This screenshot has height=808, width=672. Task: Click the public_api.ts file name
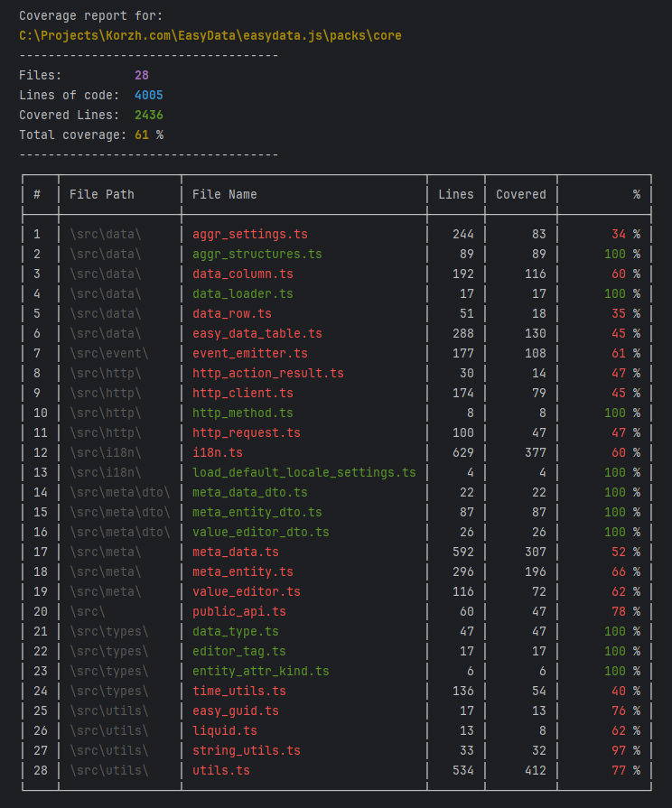coord(239,612)
